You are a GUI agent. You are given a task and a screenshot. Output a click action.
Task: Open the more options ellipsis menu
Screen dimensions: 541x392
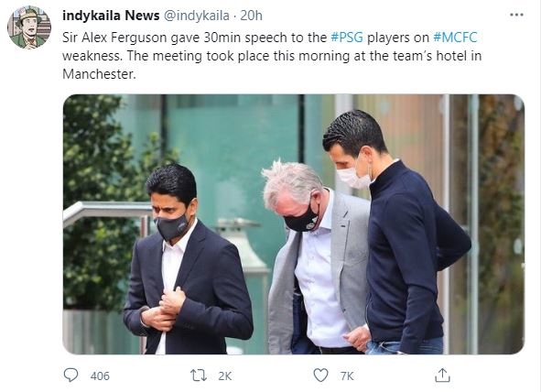point(516,15)
